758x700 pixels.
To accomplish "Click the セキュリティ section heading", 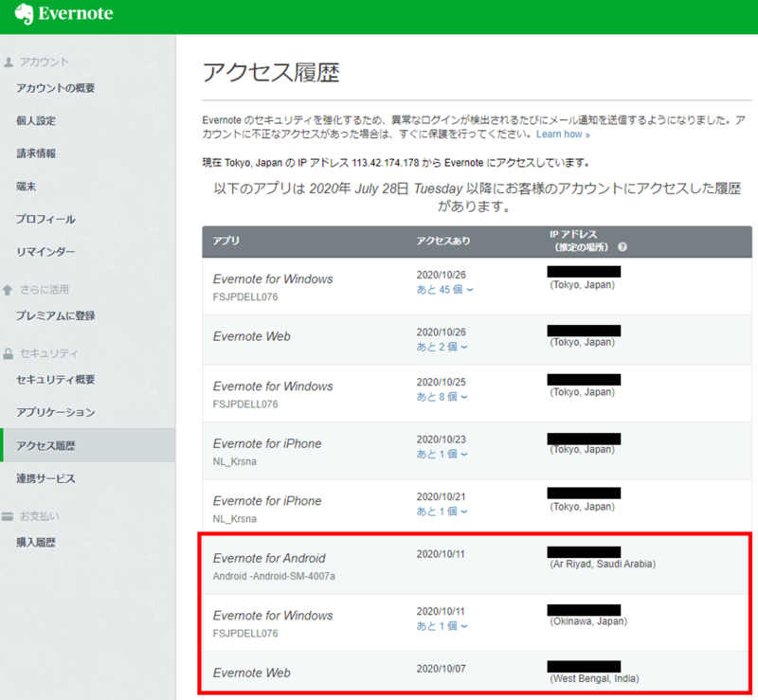I will [49, 353].
